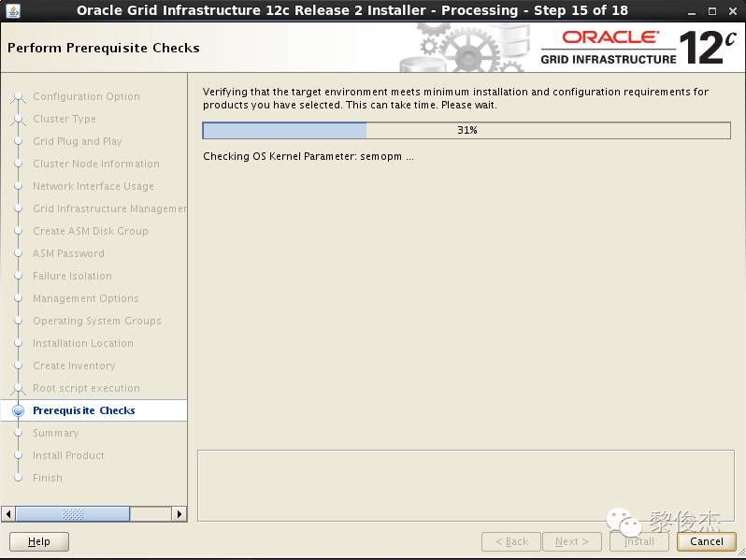746x560 pixels.
Task: Select the Installation Location step
Action: click(83, 343)
